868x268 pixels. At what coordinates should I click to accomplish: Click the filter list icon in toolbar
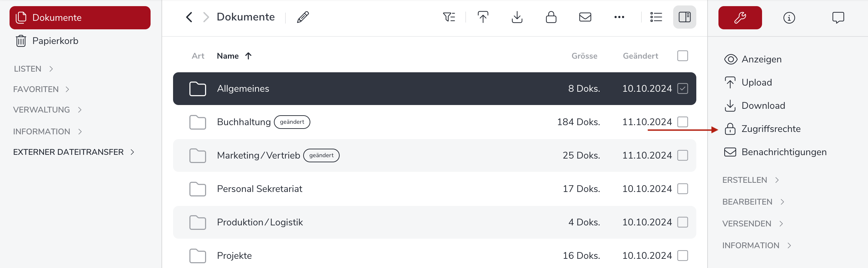click(449, 17)
